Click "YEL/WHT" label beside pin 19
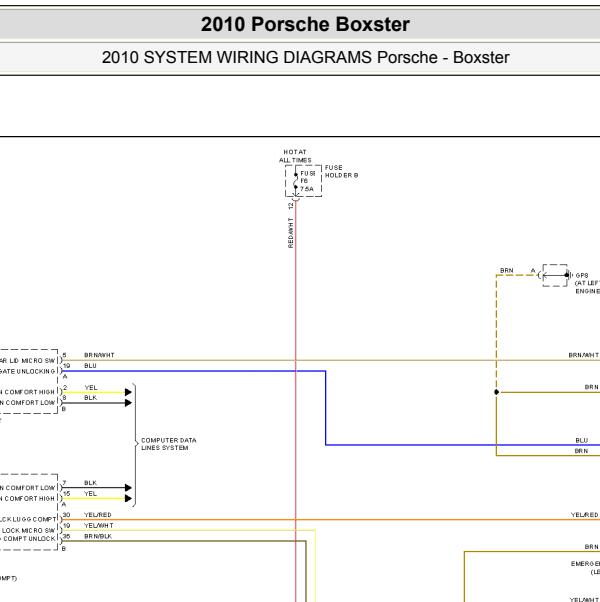The image size is (600, 602). (99, 525)
